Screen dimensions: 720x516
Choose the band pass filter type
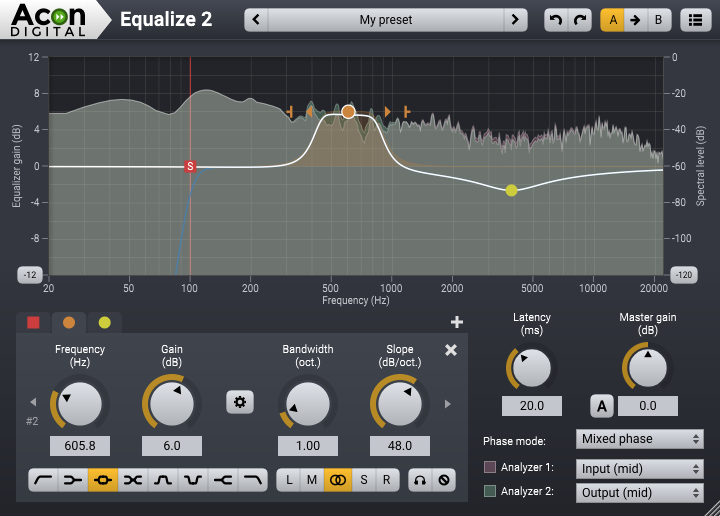point(163,480)
